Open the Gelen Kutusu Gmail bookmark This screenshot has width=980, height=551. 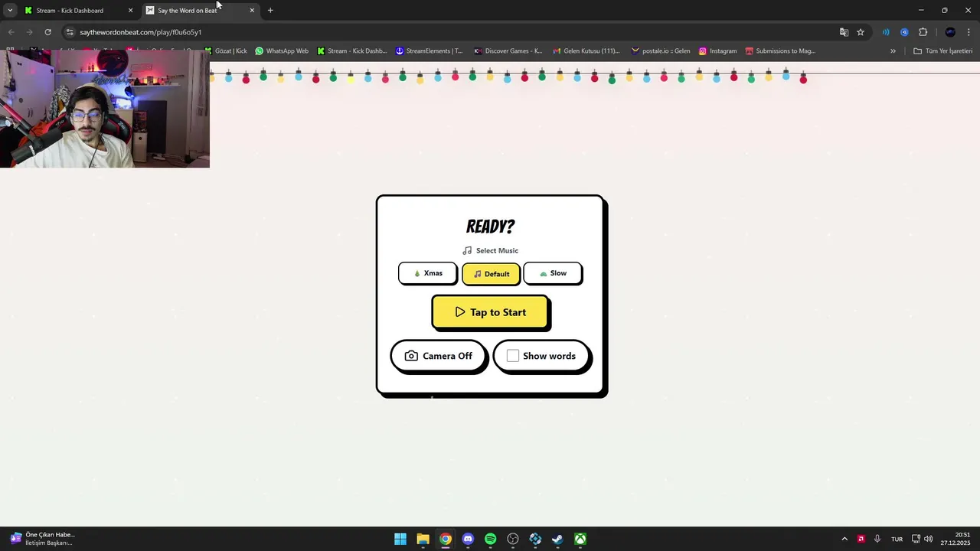[586, 51]
